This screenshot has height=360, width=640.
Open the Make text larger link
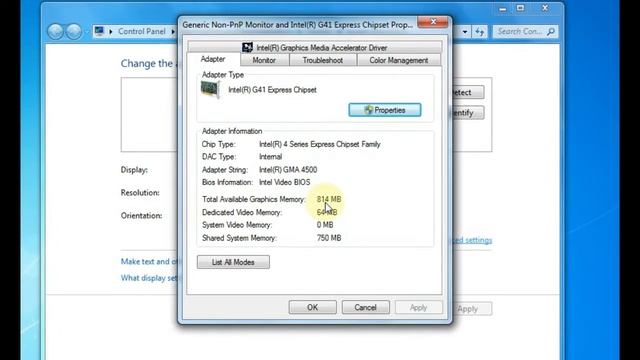click(149, 262)
